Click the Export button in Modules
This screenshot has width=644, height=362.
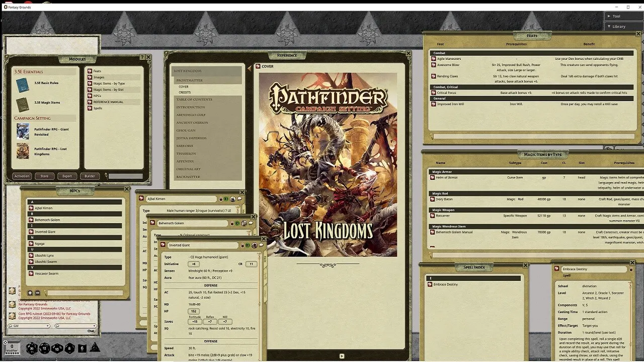coord(67,176)
